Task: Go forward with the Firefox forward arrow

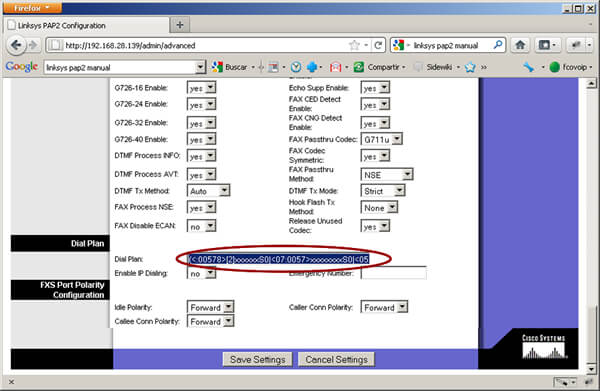Action: (x=34, y=45)
